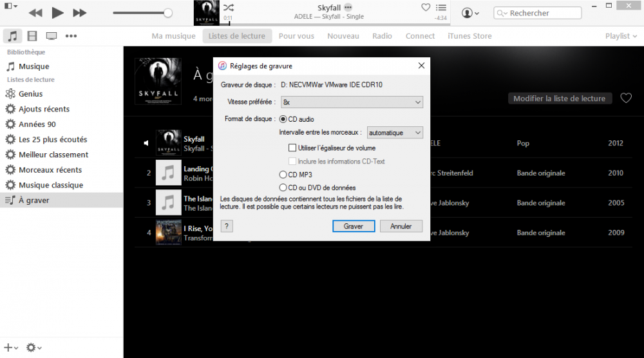The width and height of the screenshot is (644, 358).
Task: Toggle the shuffle icon
Action: 229,7
